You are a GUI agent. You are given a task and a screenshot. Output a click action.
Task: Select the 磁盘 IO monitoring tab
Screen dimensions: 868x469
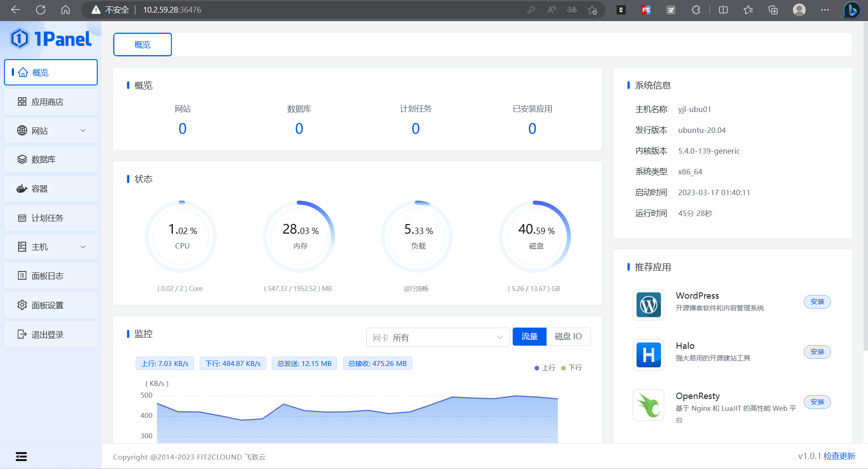(x=568, y=336)
